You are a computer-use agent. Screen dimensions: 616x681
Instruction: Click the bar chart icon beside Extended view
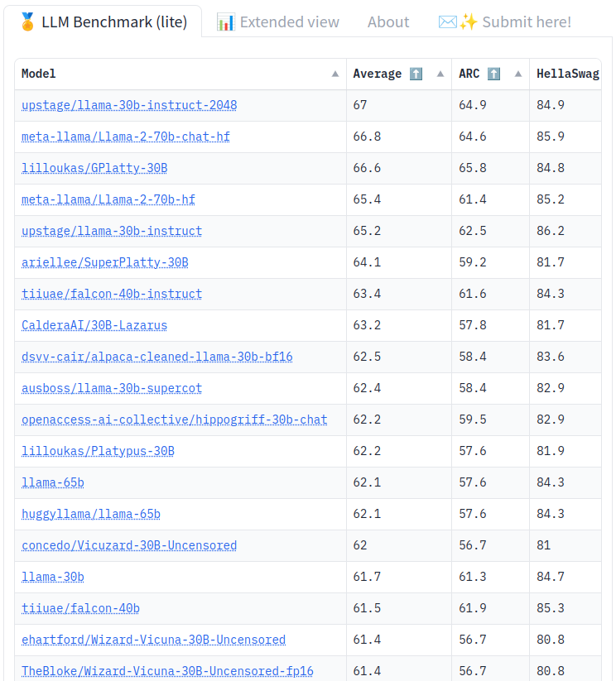coord(226,22)
